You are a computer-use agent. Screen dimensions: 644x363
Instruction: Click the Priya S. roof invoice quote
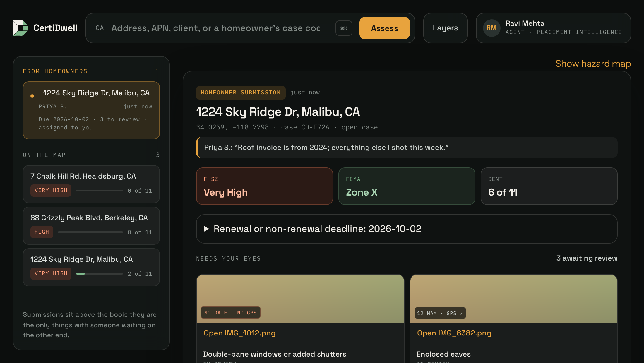pyautogui.click(x=407, y=148)
